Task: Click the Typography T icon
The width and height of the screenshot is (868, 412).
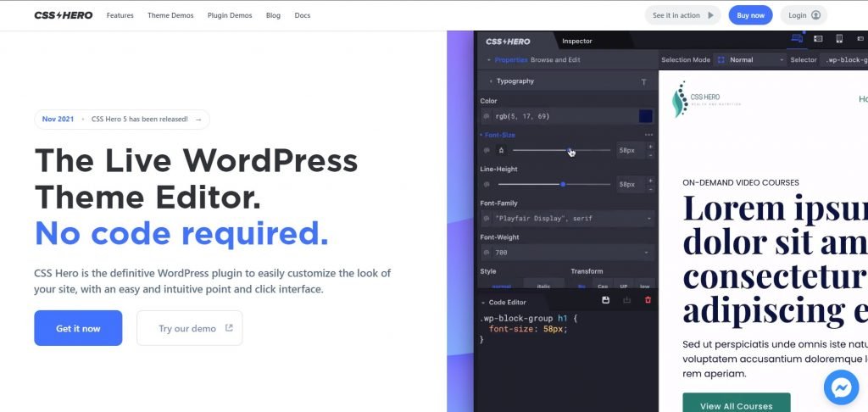Action: click(643, 81)
